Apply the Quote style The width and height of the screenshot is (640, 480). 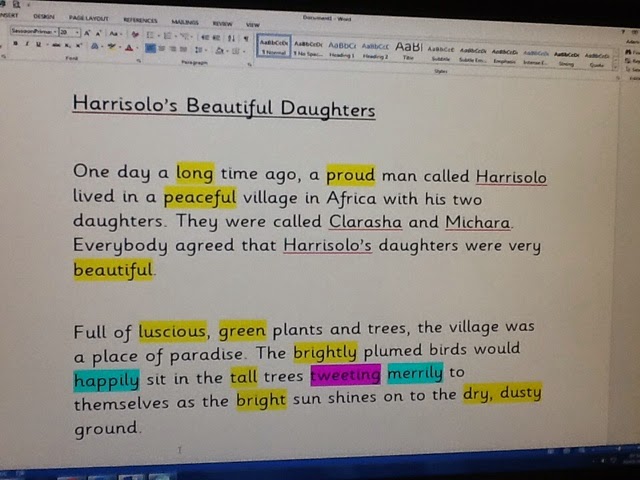point(596,60)
